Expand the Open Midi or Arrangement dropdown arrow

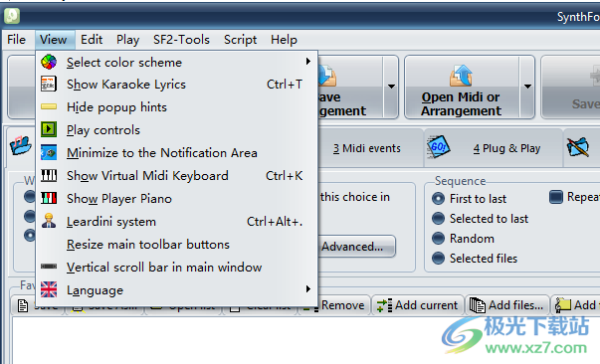(527, 87)
